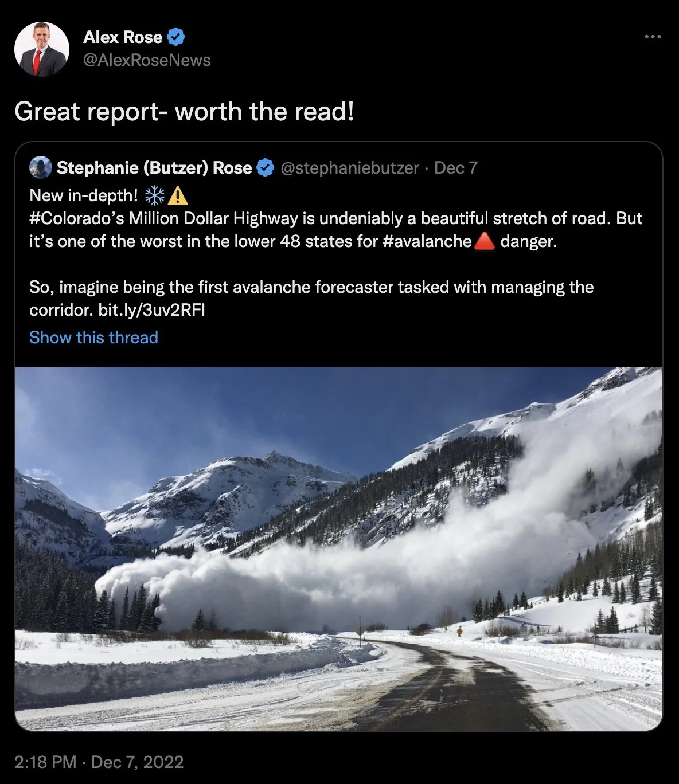Image resolution: width=679 pixels, height=784 pixels.
Task: Click the 2:18 PM · Dec 7, 2022 timestamp
Action: tap(99, 762)
